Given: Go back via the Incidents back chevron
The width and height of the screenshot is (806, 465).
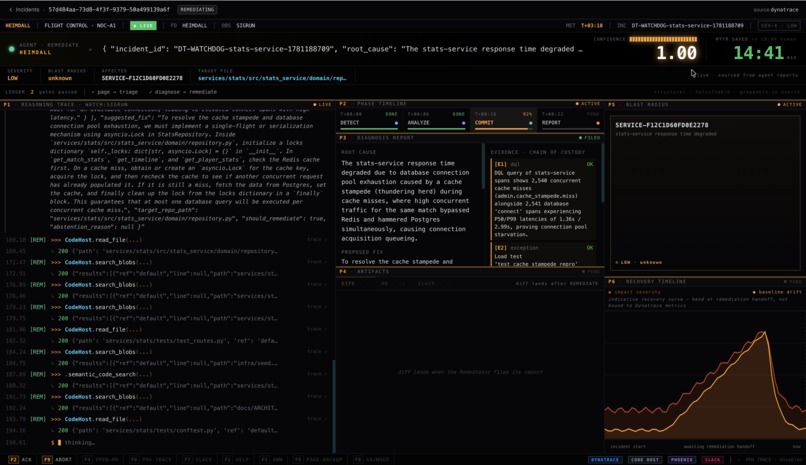Looking at the screenshot, I should pos(11,9).
